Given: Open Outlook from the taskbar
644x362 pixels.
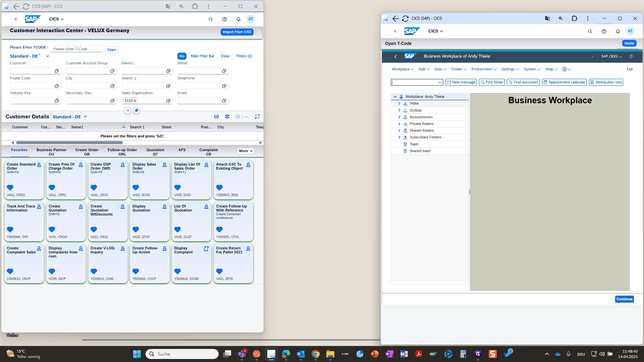Looking at the screenshot, I should 301,354.
